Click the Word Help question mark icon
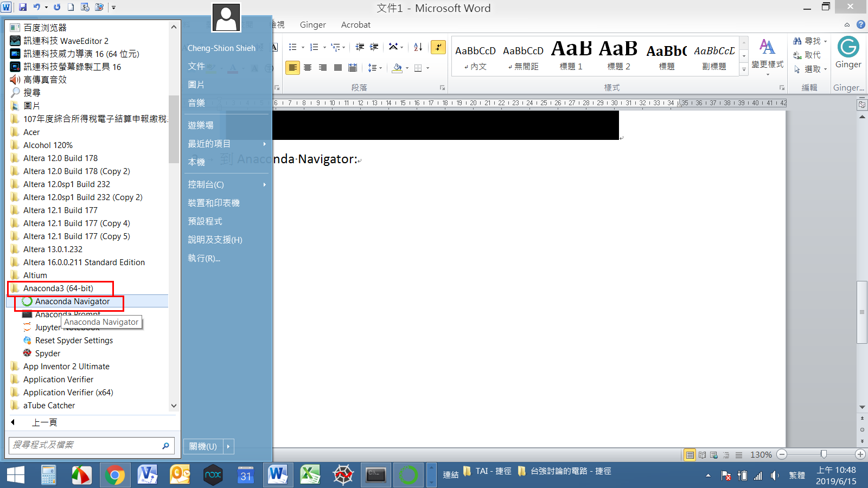Screen dimensions: 868x488 (x=861, y=24)
